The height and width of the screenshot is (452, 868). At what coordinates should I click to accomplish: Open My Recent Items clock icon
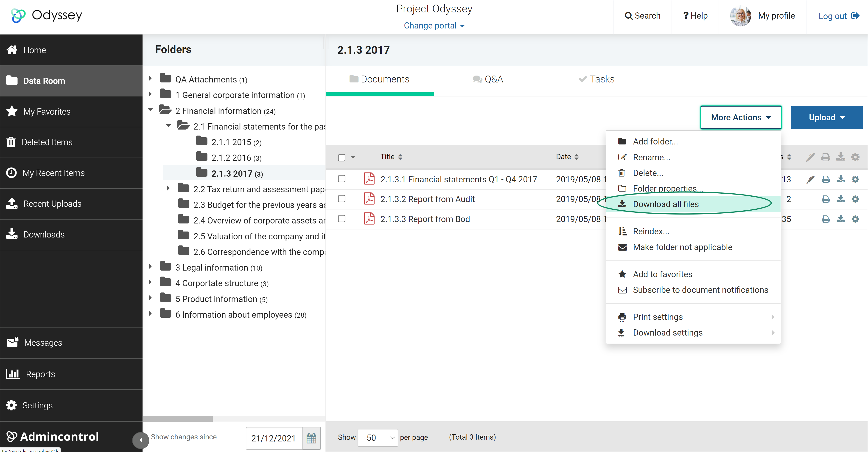tap(11, 173)
